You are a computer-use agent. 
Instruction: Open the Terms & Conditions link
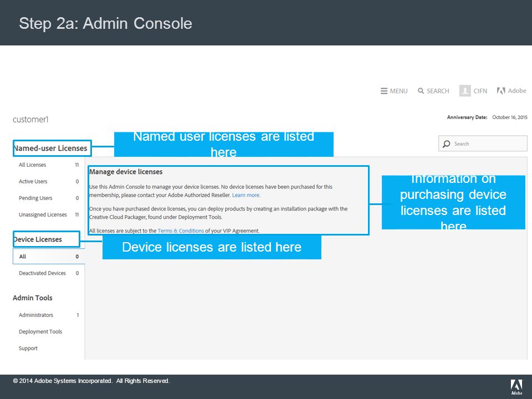181,231
